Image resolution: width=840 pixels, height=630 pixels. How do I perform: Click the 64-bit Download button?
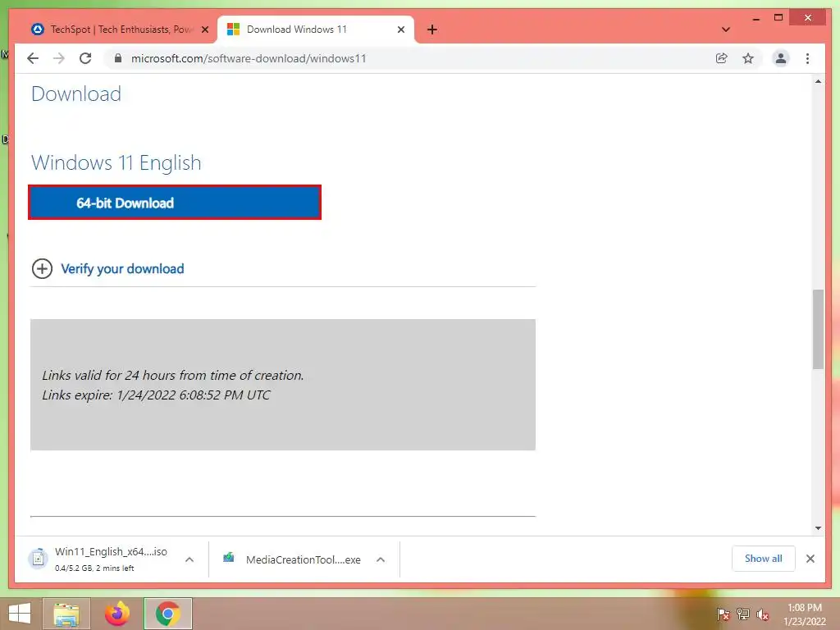(x=175, y=203)
